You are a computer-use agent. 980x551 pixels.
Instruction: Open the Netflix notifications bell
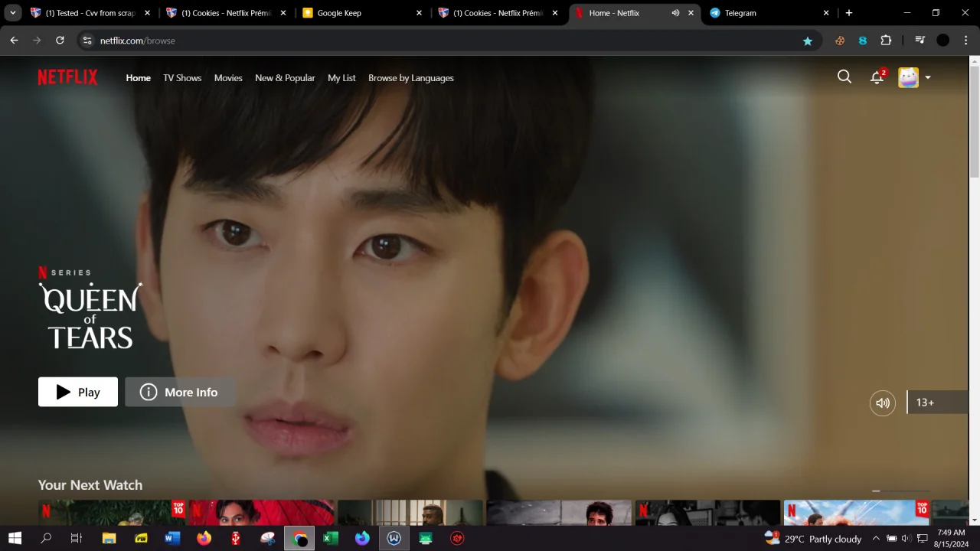coord(877,77)
